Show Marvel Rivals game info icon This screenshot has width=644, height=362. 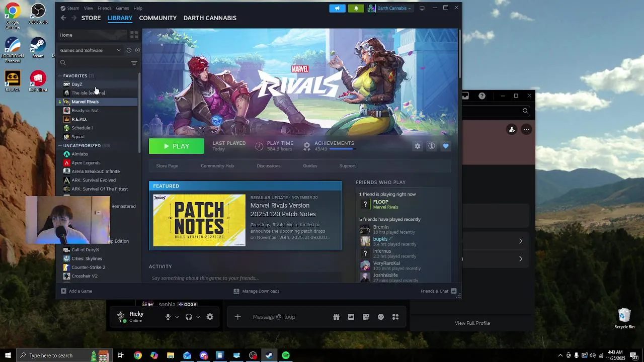[431, 146]
